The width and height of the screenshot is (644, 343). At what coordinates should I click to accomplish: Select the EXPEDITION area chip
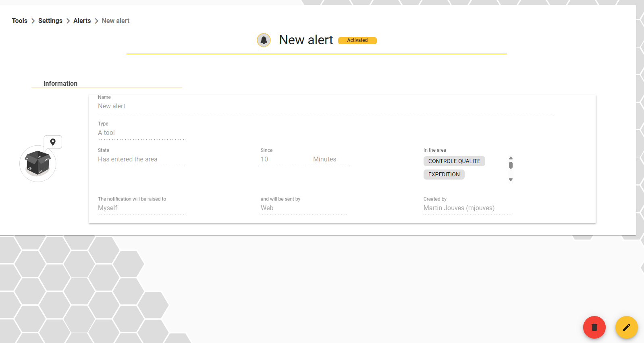pos(444,174)
